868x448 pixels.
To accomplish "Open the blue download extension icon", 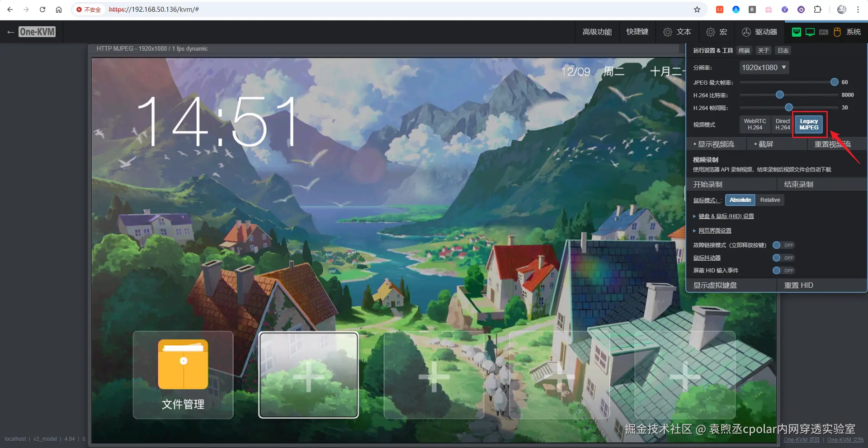I will click(736, 10).
